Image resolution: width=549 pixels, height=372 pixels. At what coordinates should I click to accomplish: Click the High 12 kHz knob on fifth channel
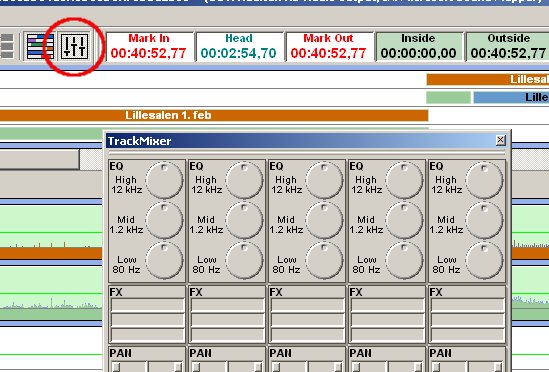tap(484, 180)
